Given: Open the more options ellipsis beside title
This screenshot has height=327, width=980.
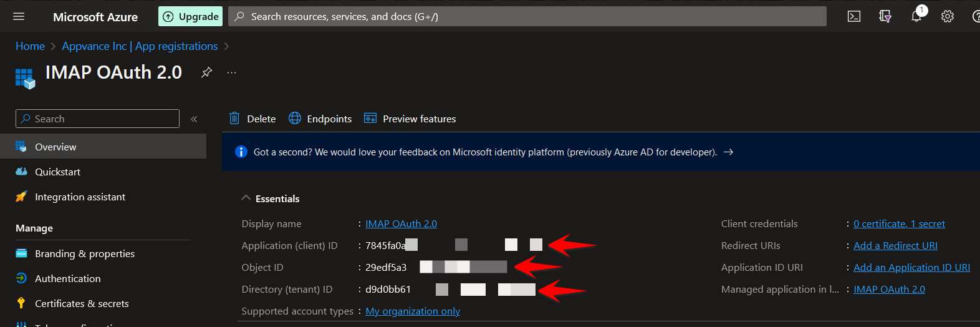Looking at the screenshot, I should [231, 72].
